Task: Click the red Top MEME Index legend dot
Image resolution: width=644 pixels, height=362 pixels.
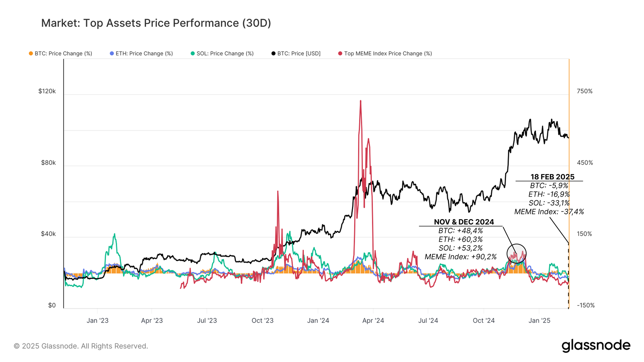Action: (340, 53)
